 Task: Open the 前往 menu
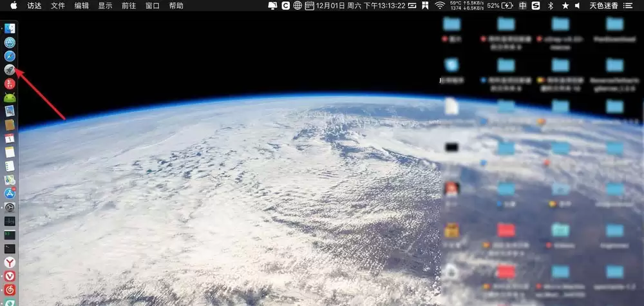(x=129, y=6)
